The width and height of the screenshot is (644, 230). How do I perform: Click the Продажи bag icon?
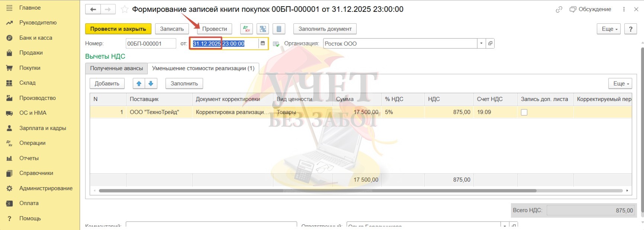coord(9,53)
